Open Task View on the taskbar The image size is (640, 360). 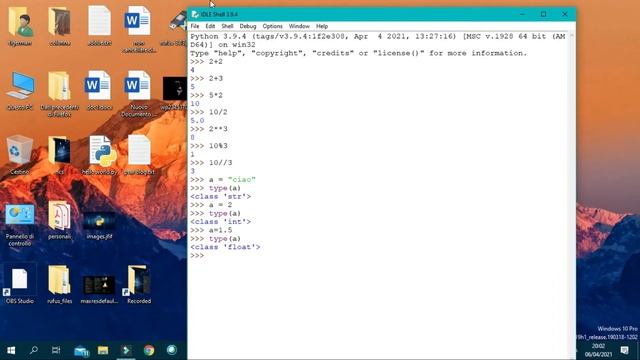[56, 350]
